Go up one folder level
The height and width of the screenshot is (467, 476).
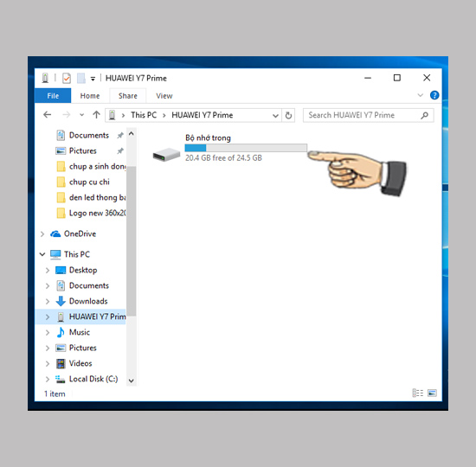[96, 115]
